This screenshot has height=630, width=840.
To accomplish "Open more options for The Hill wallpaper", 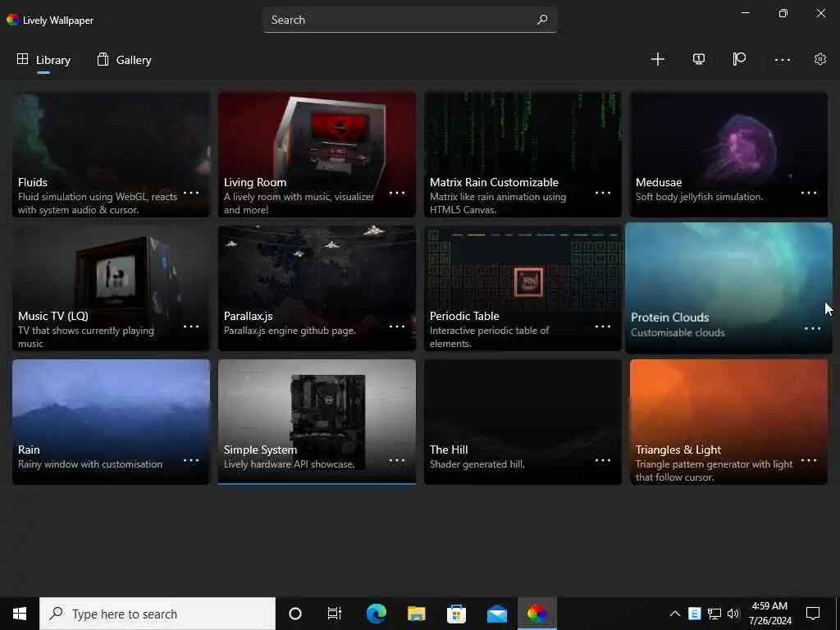I will 603,460.
